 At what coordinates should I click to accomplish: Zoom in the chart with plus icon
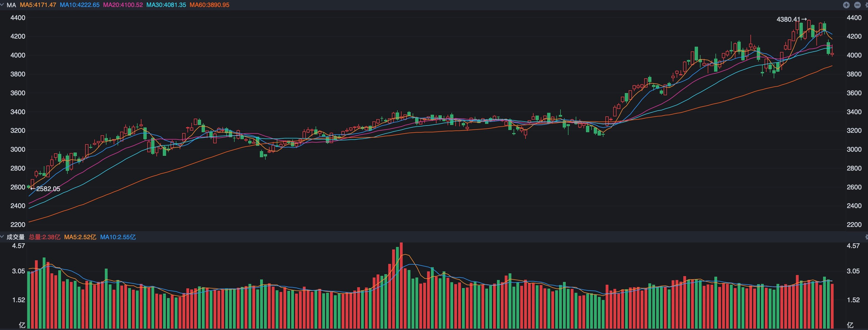pos(846,5)
